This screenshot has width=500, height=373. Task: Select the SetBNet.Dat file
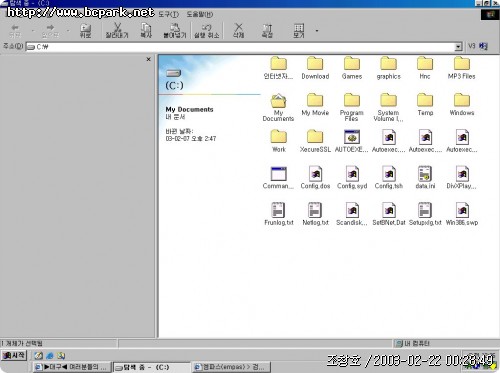tap(388, 214)
